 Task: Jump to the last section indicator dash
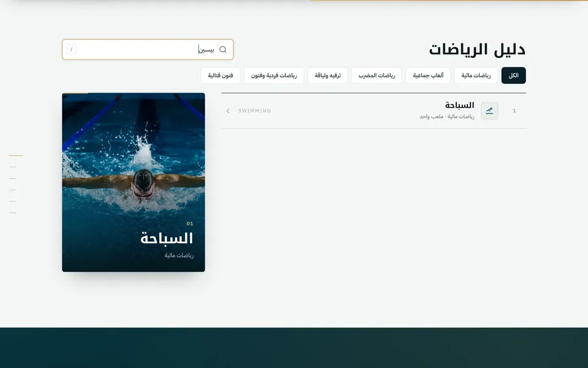[x=13, y=213]
